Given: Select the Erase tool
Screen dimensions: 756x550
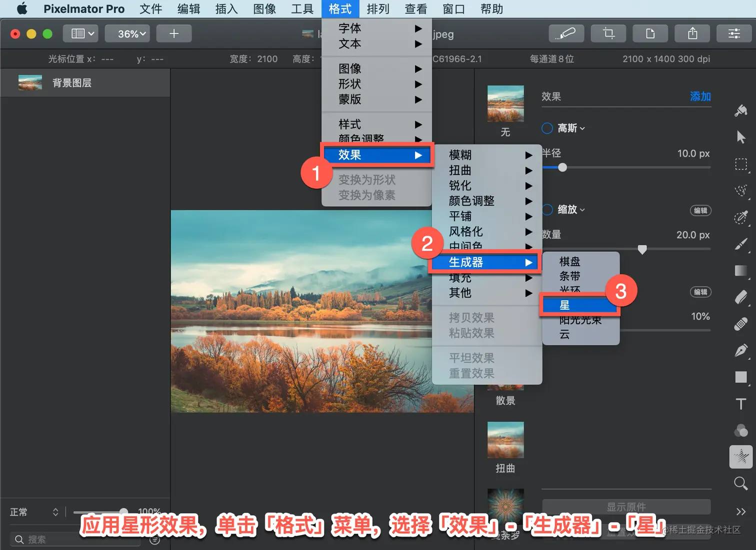Looking at the screenshot, I should pos(741,297).
